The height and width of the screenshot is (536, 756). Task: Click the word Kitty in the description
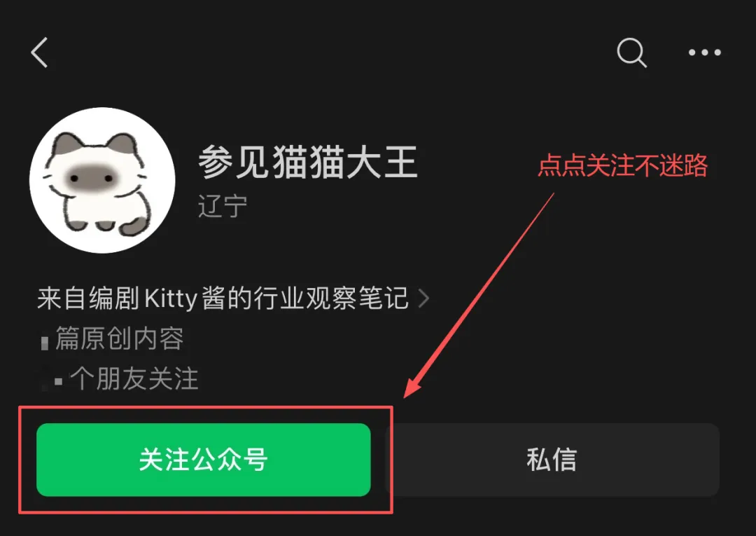171,298
